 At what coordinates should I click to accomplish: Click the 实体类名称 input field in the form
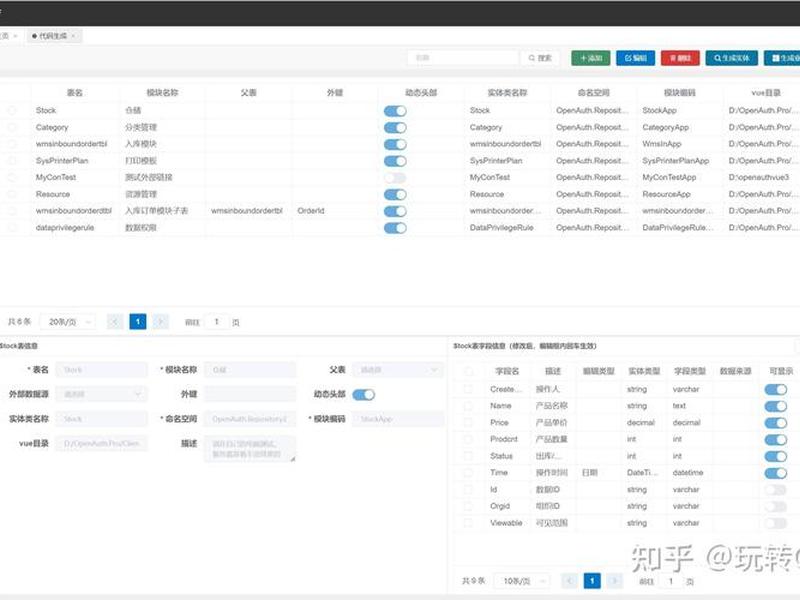click(102, 419)
